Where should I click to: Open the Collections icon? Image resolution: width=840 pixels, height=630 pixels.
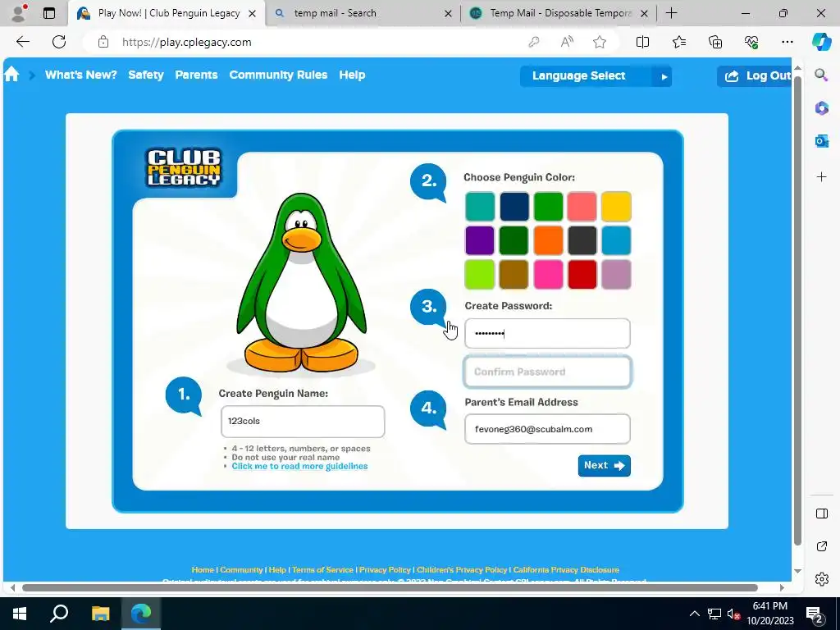coord(715,42)
